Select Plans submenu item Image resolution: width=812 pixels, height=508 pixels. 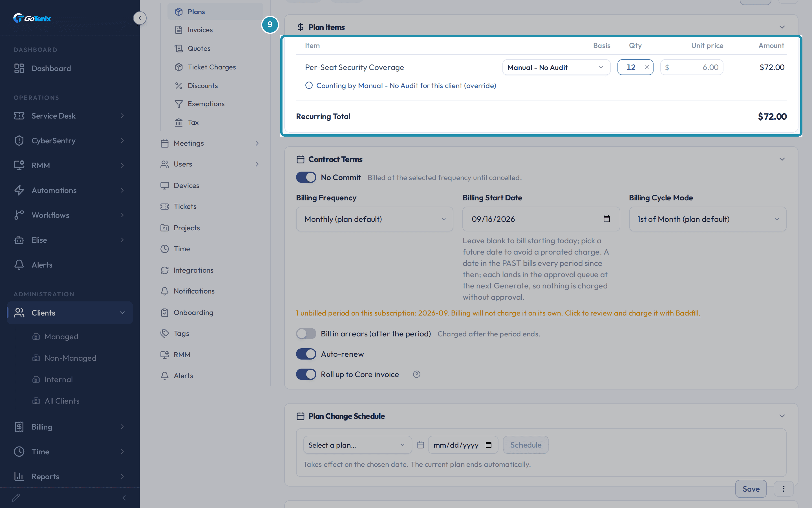point(215,11)
